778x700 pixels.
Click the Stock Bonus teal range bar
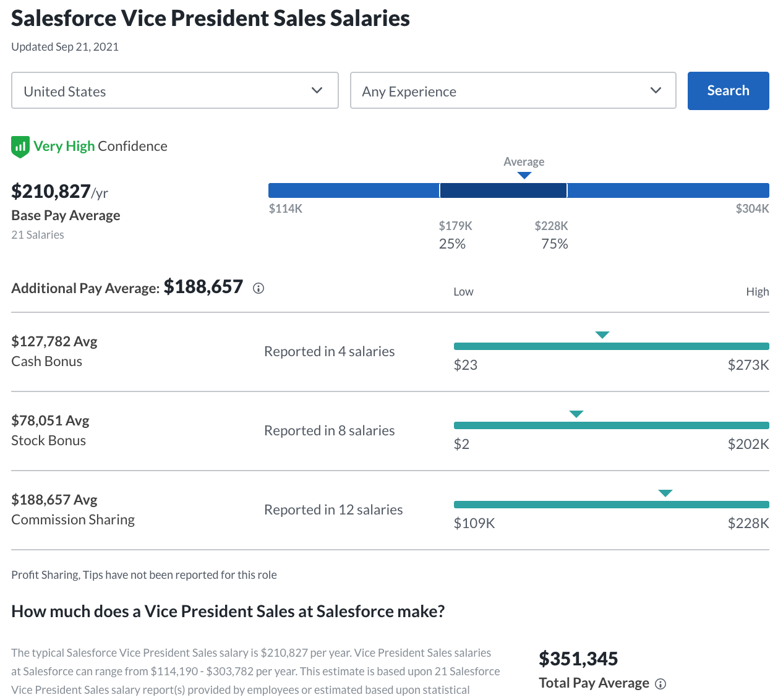(x=612, y=425)
